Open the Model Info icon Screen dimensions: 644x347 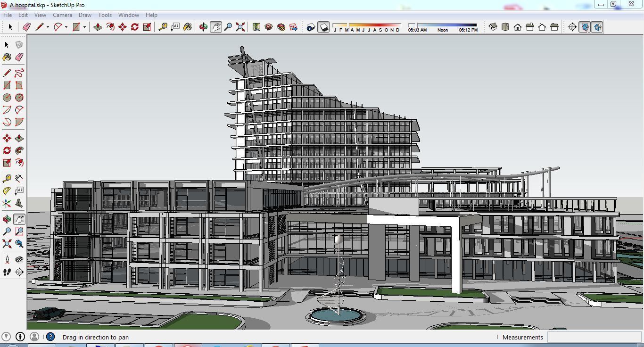click(x=311, y=27)
